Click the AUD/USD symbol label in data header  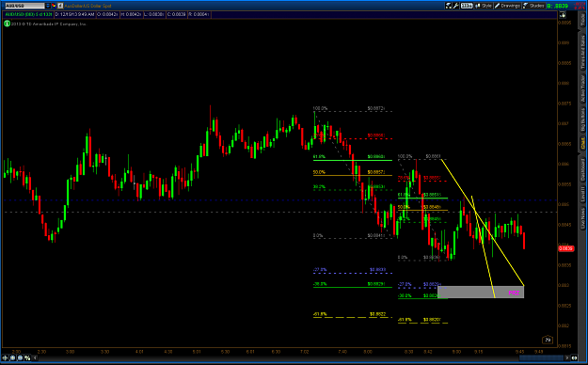(x=28, y=14)
